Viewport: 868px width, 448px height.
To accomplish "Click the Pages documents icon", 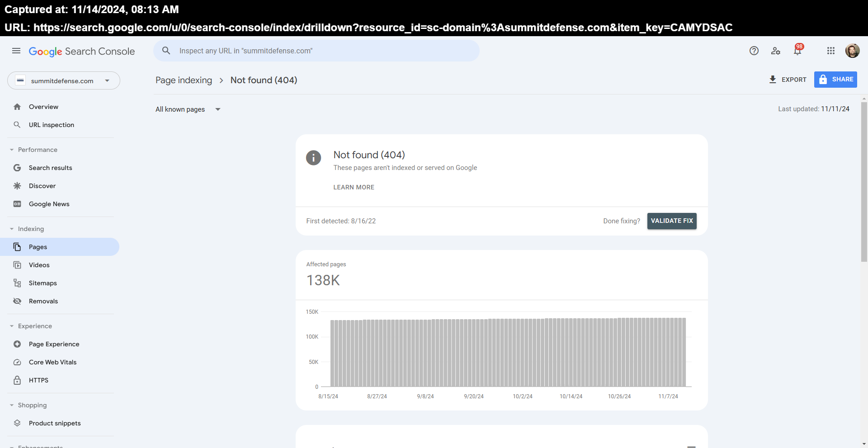I will 17,247.
